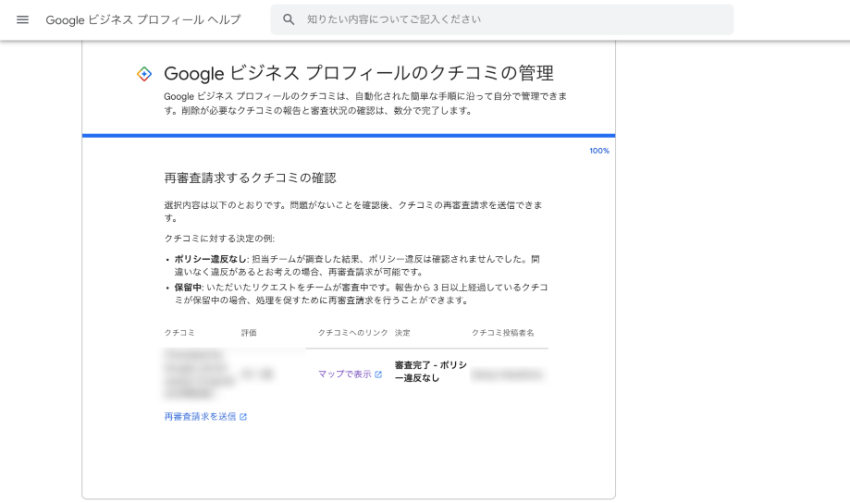
Task: Open the マップで表示 link
Action: click(x=345, y=374)
